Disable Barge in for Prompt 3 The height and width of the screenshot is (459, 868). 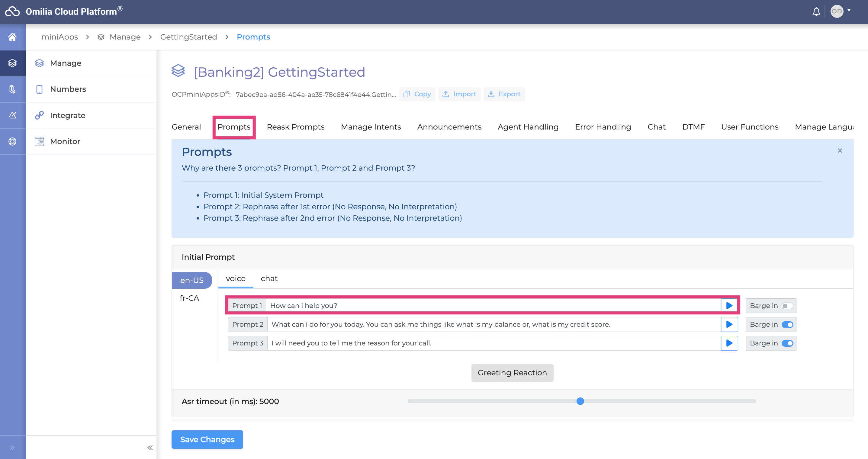[x=787, y=343]
